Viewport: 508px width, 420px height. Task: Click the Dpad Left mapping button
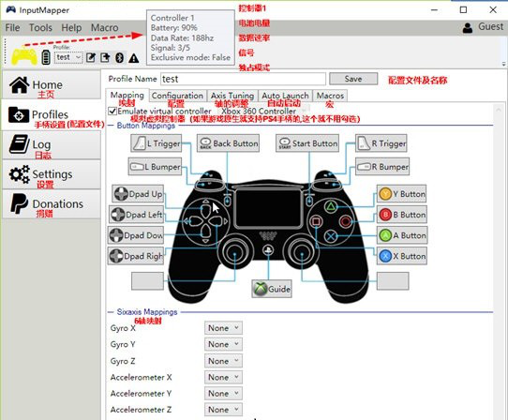click(136, 215)
